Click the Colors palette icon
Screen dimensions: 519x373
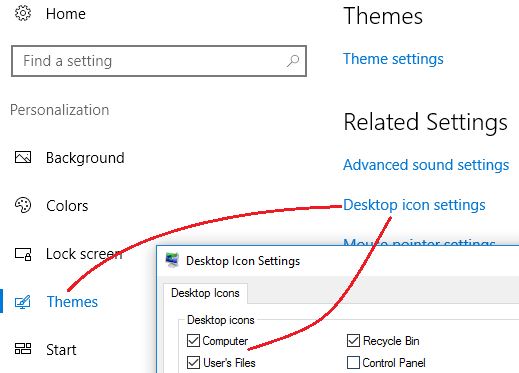click(23, 205)
